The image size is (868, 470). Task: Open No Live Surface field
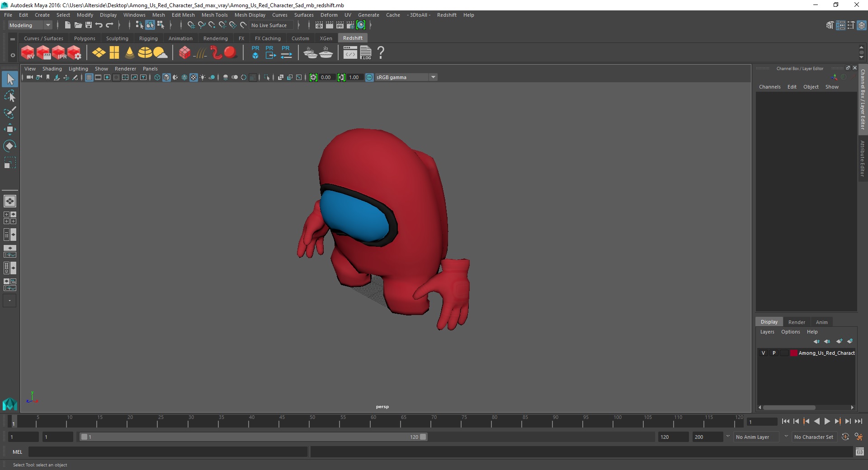271,25
